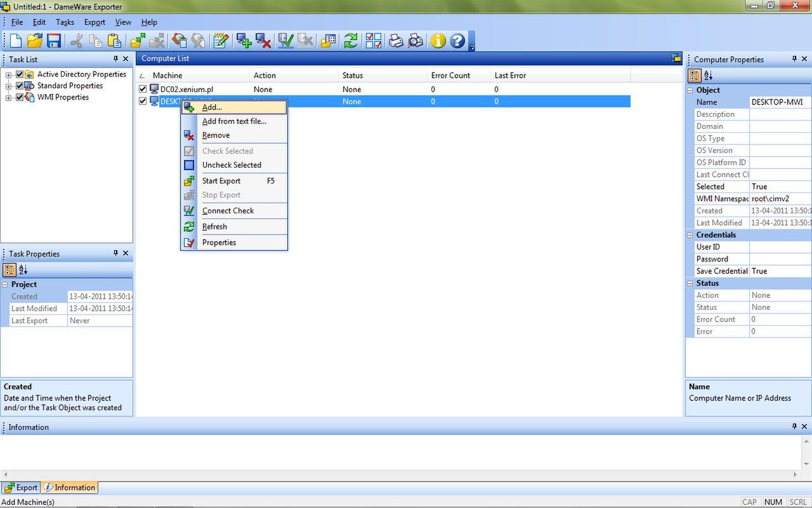The height and width of the screenshot is (508, 812).
Task: Click the Stop Export toolbar icon
Action: (x=157, y=41)
